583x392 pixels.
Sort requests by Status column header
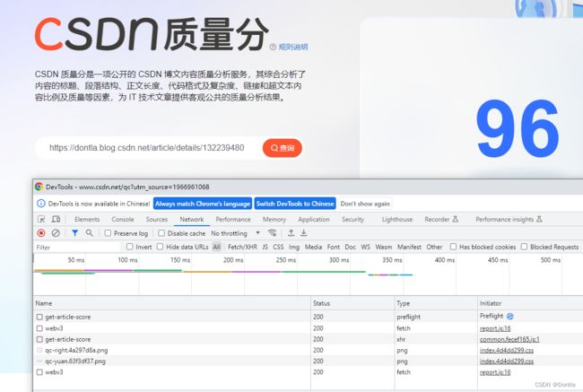click(352, 303)
